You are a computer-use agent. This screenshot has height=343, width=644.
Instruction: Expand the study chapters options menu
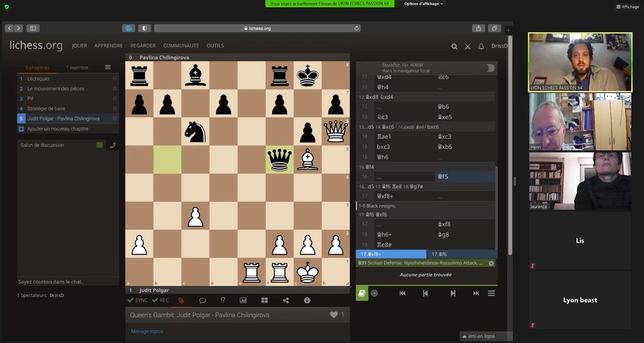[x=108, y=67]
